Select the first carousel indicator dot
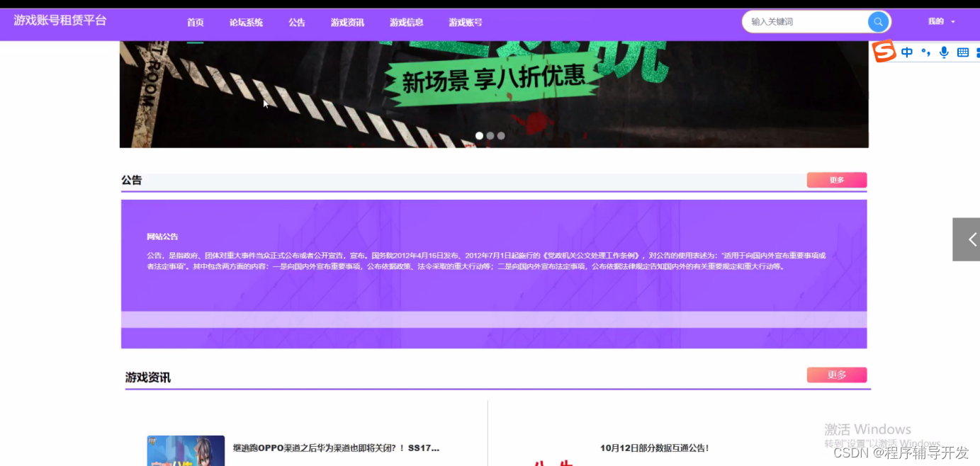The width and height of the screenshot is (980, 466). coord(479,135)
